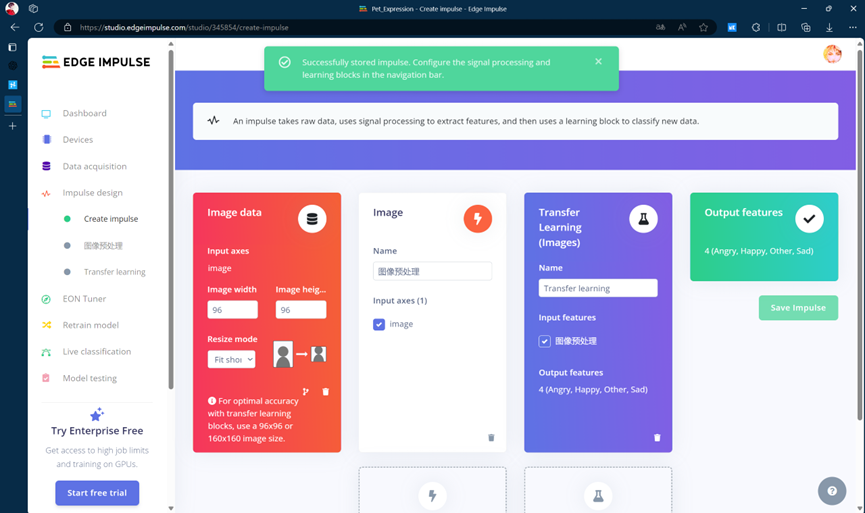This screenshot has height=513, width=865.
Task: Click the Impulse design pulse icon
Action: [46, 193]
